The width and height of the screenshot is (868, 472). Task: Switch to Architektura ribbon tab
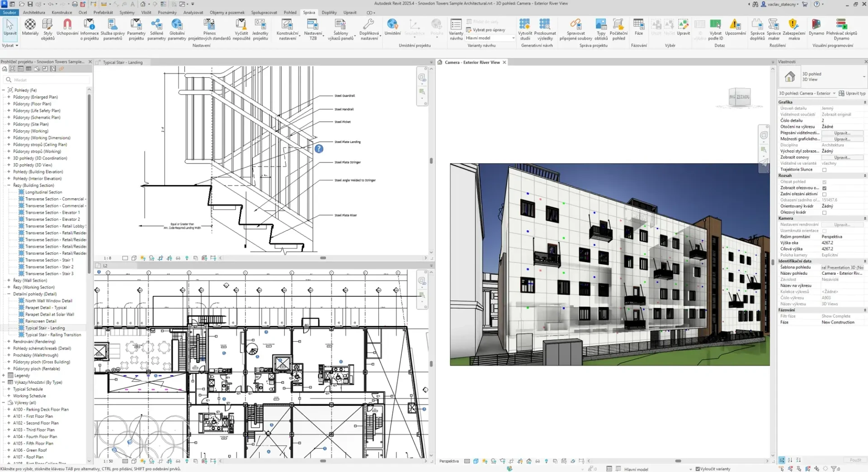click(34, 13)
